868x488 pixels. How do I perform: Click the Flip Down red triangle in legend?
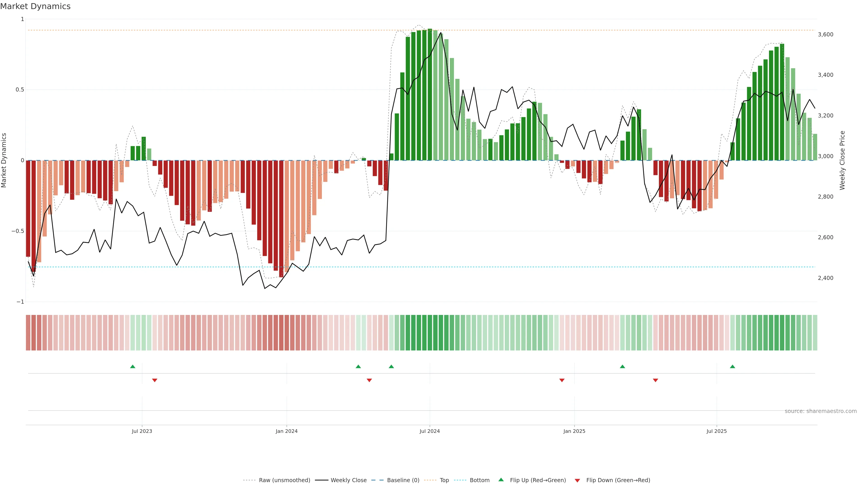pyautogui.click(x=577, y=480)
